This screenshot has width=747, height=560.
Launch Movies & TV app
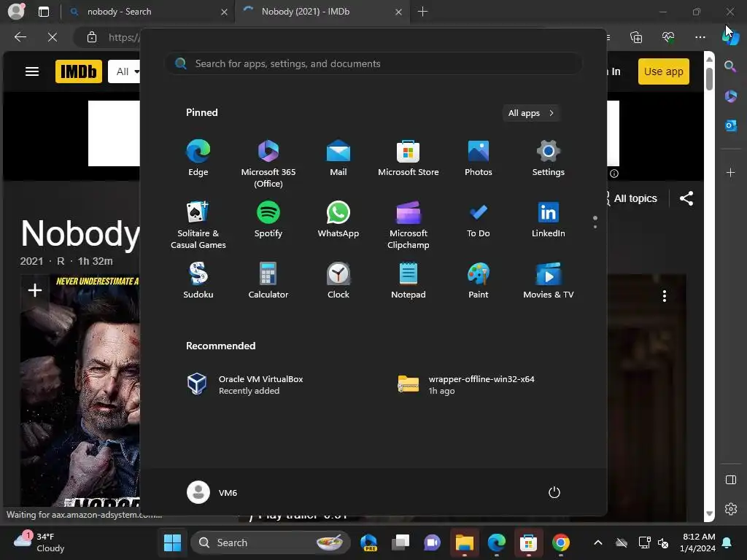click(549, 281)
